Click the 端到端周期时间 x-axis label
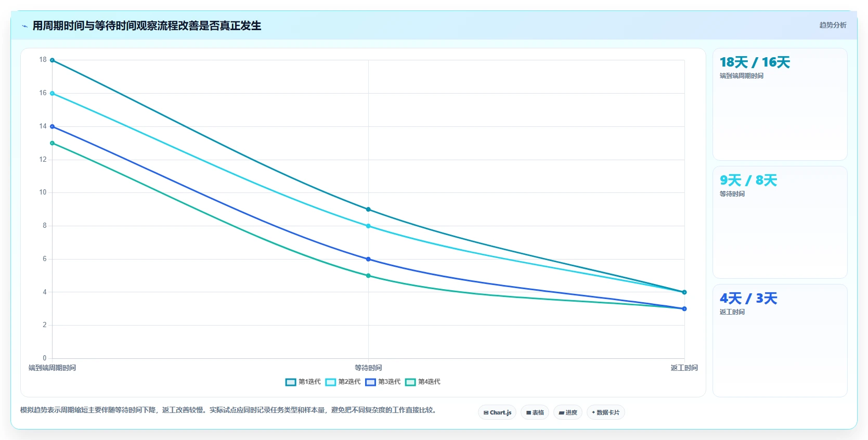Image resolution: width=868 pixels, height=440 pixels. pyautogui.click(x=52, y=368)
